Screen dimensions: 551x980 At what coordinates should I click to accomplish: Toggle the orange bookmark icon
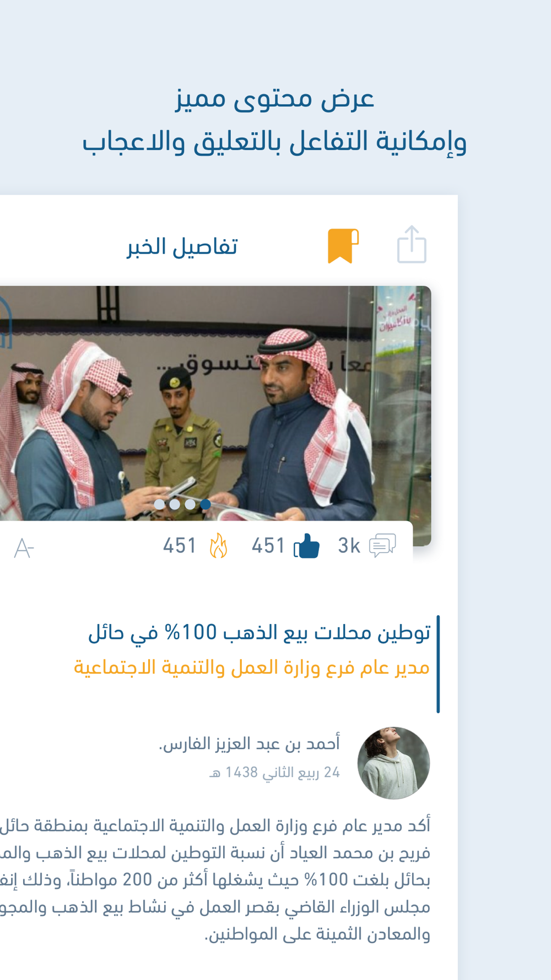(x=343, y=246)
